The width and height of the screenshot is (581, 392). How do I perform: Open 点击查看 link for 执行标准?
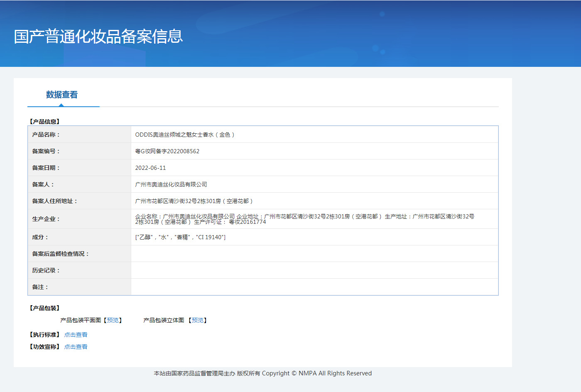point(76,335)
